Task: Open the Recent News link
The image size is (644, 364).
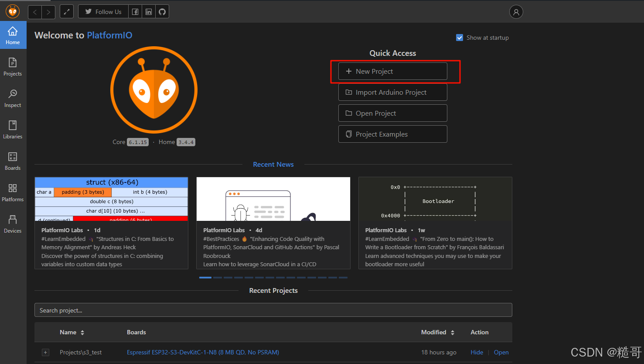Action: [x=273, y=165]
